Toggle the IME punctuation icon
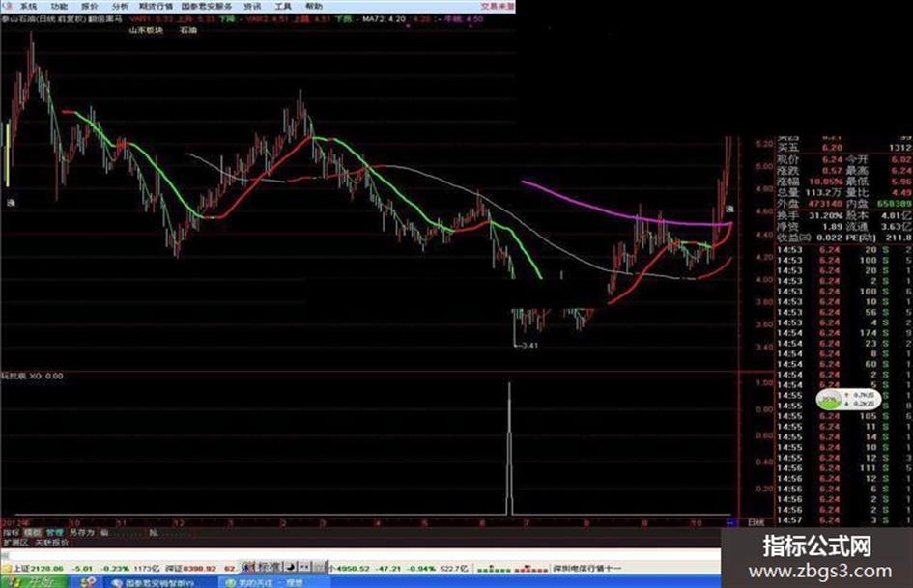Viewport: 913px width, 588px height. click(304, 567)
